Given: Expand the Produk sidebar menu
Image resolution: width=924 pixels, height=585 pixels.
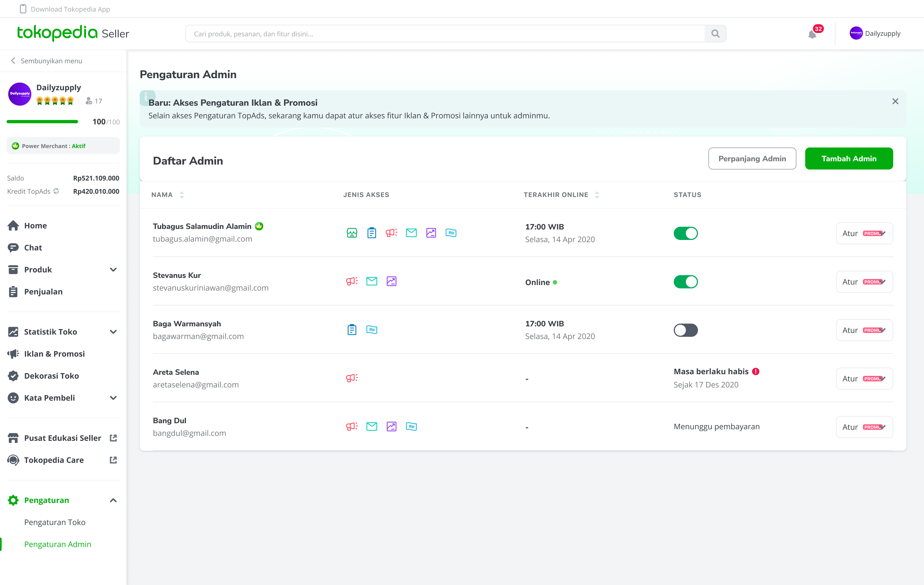Looking at the screenshot, I should [x=113, y=270].
